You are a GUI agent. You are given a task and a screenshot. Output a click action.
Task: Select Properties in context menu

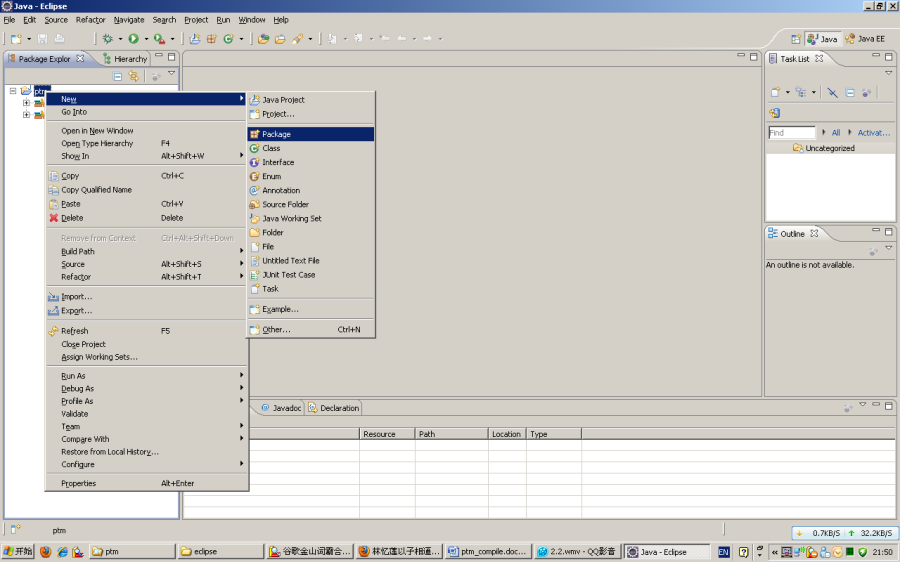coord(146,483)
